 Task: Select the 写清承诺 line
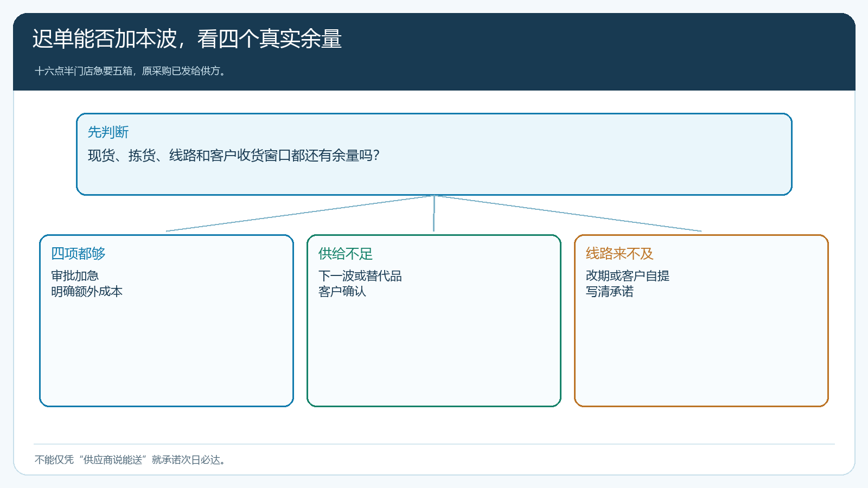click(x=610, y=292)
